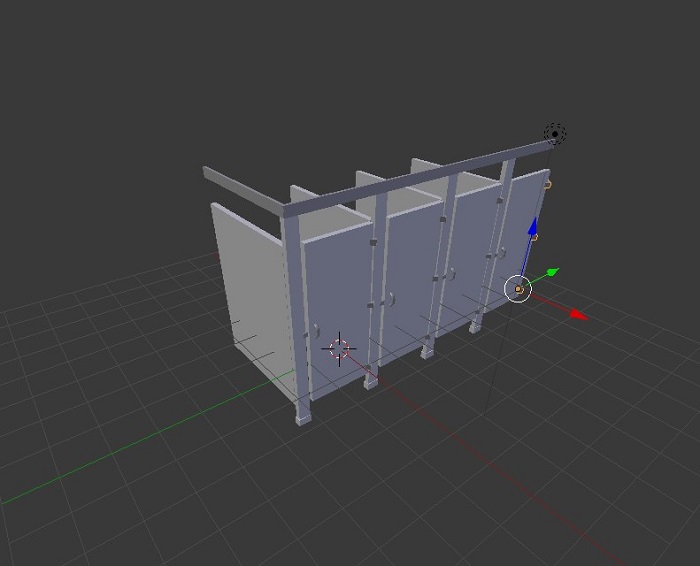Click the latch handle on the nearest door
The image size is (700, 566).
coord(316,331)
